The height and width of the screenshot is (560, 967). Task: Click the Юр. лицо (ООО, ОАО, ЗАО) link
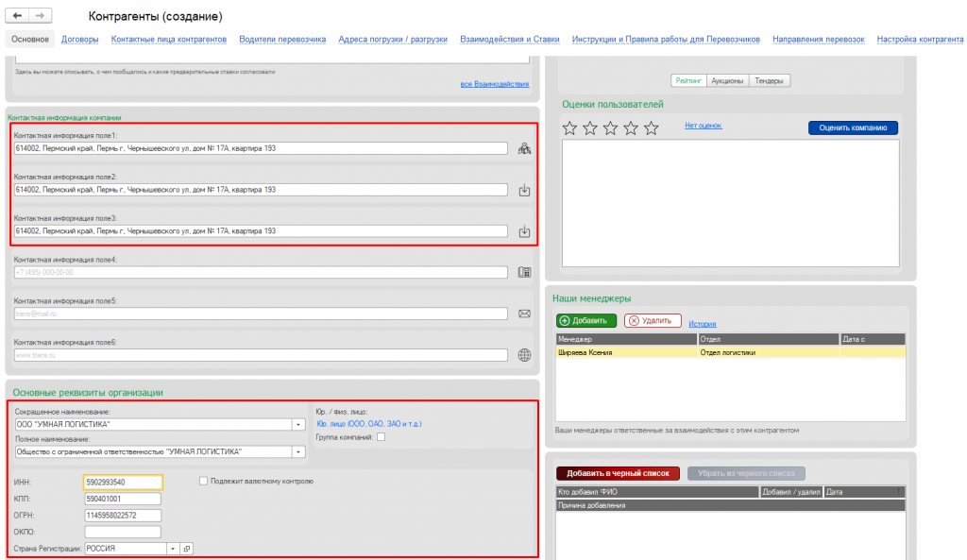(x=369, y=424)
